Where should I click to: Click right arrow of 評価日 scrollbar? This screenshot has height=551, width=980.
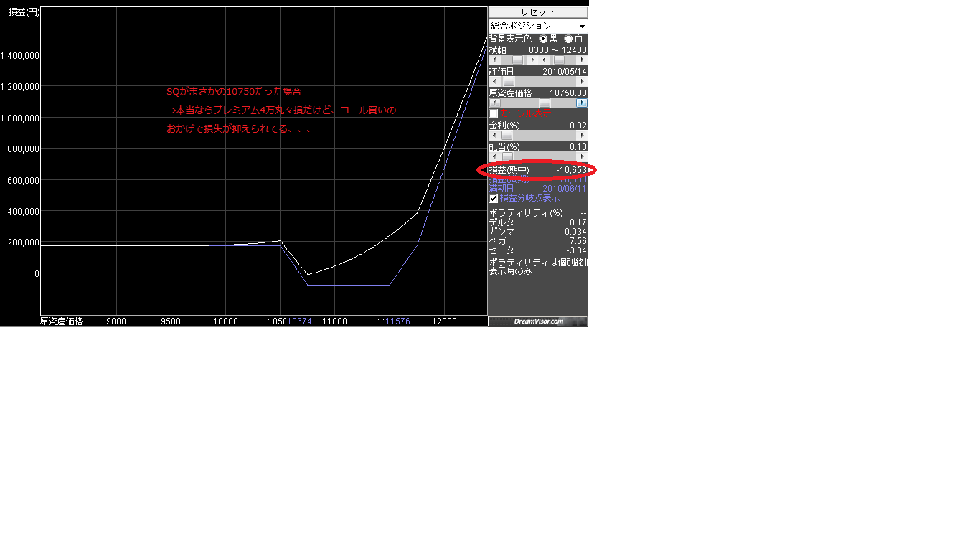pyautogui.click(x=582, y=82)
